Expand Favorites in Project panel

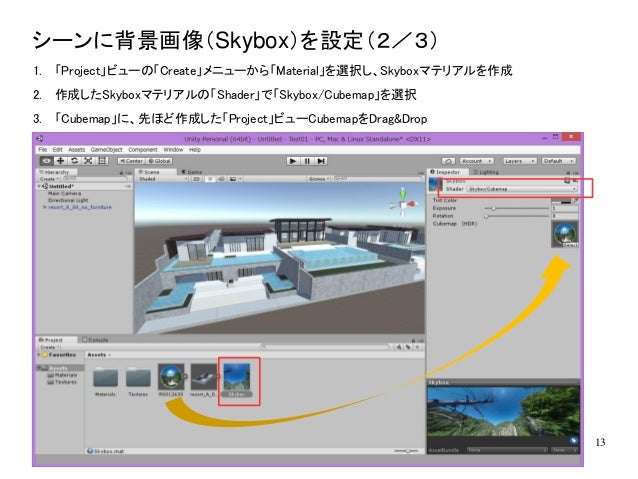[39, 355]
